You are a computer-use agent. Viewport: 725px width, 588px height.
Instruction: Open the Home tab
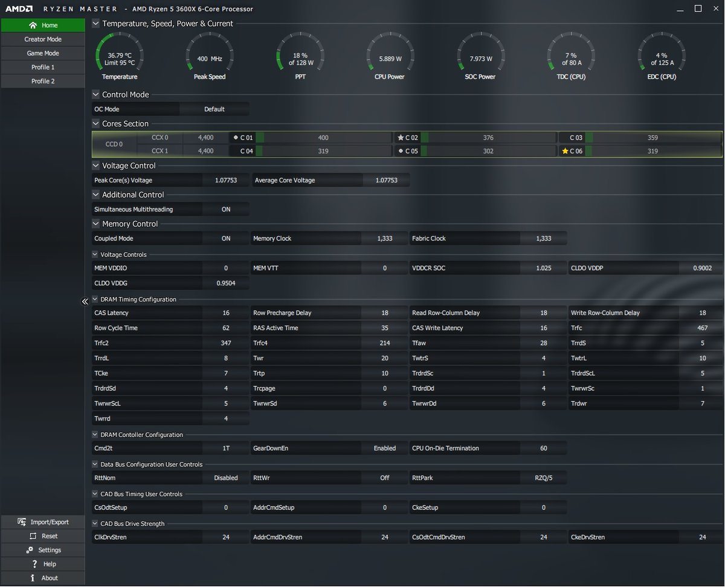43,25
